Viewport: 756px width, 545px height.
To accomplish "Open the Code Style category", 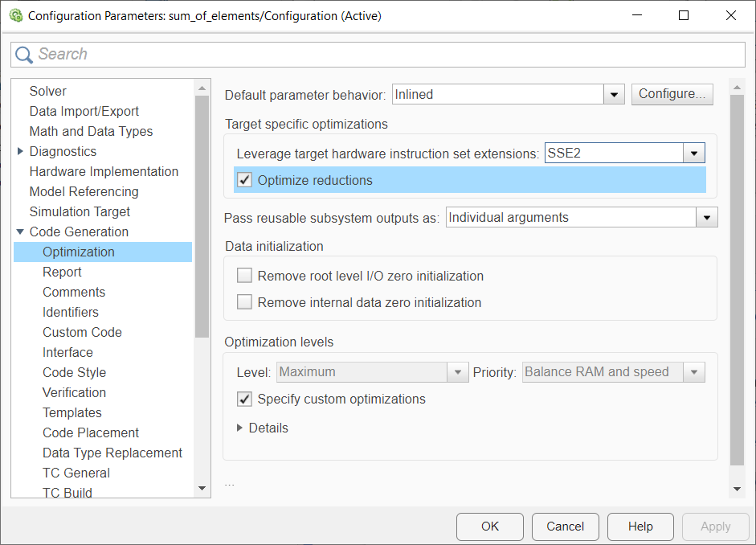I will tap(74, 372).
